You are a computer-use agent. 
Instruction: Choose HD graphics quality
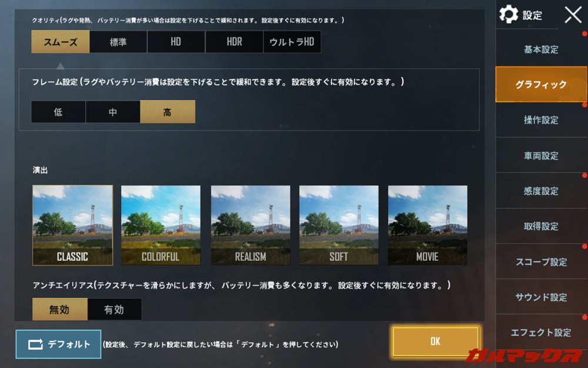click(176, 42)
